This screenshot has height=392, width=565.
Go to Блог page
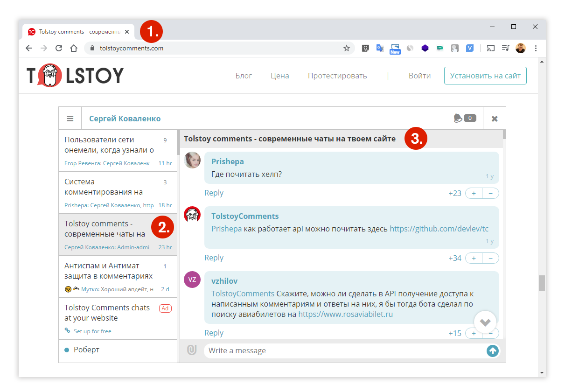point(244,76)
